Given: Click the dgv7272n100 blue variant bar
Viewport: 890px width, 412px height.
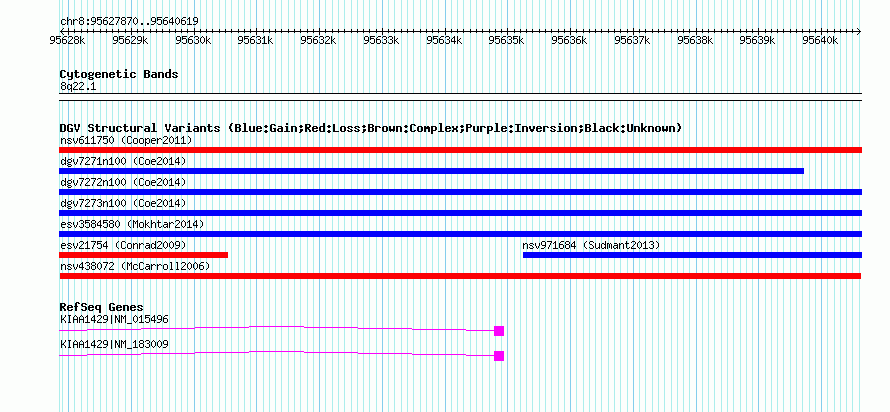Looking at the screenshot, I should point(460,192).
